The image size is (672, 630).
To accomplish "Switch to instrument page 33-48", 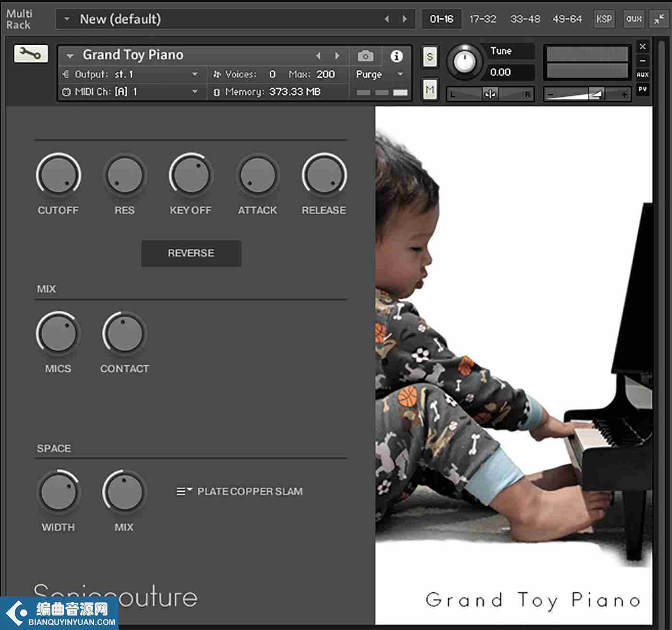I will (x=525, y=19).
